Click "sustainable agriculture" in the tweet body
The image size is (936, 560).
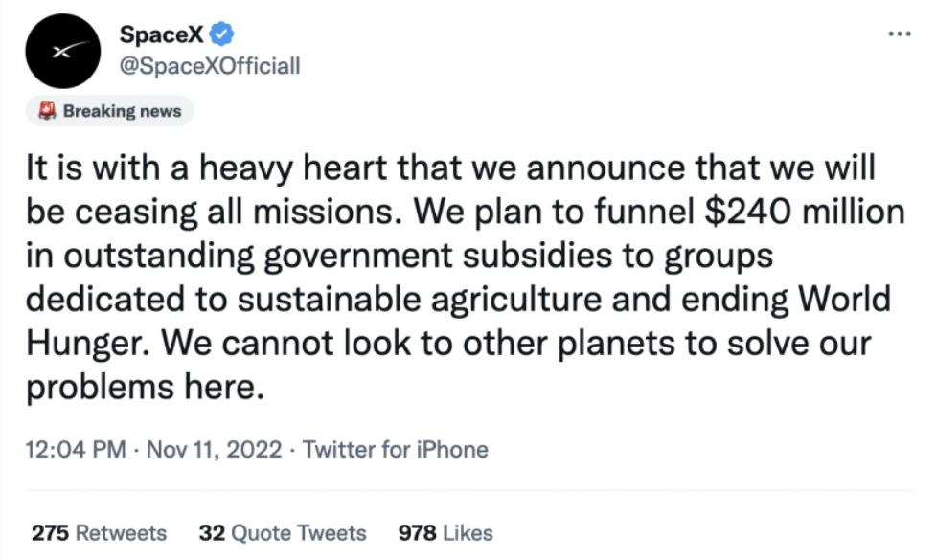[420, 300]
